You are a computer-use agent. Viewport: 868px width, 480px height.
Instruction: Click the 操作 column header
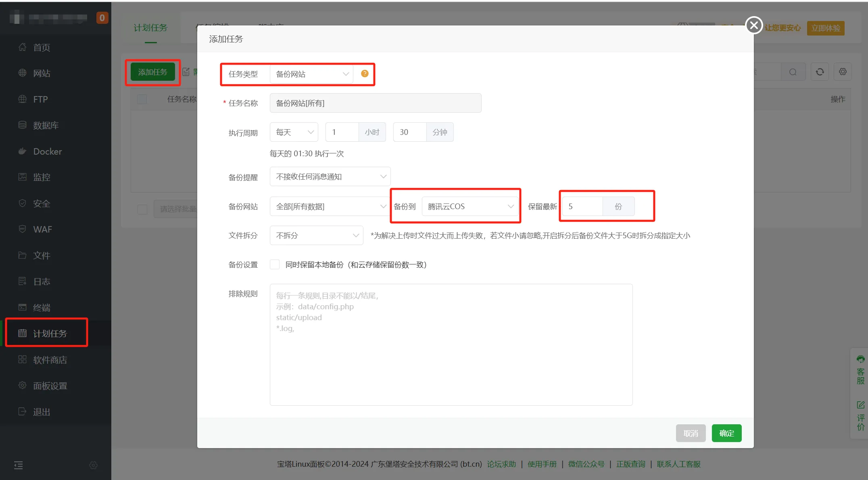coord(838,99)
